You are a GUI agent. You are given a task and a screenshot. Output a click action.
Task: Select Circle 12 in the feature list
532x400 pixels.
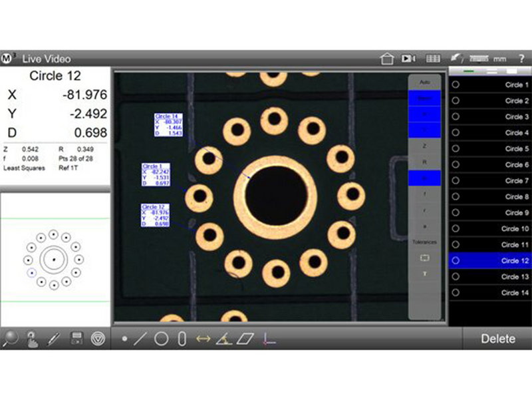point(489,261)
